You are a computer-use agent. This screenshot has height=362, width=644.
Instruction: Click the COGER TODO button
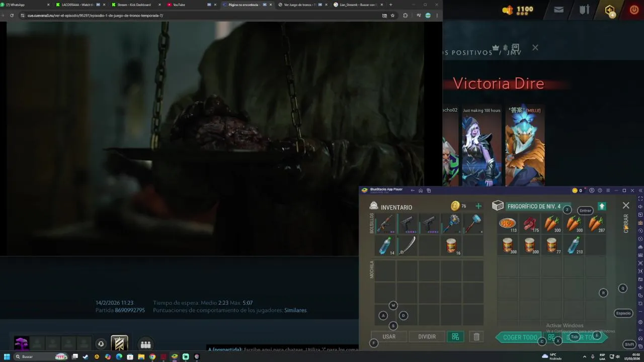click(x=520, y=337)
